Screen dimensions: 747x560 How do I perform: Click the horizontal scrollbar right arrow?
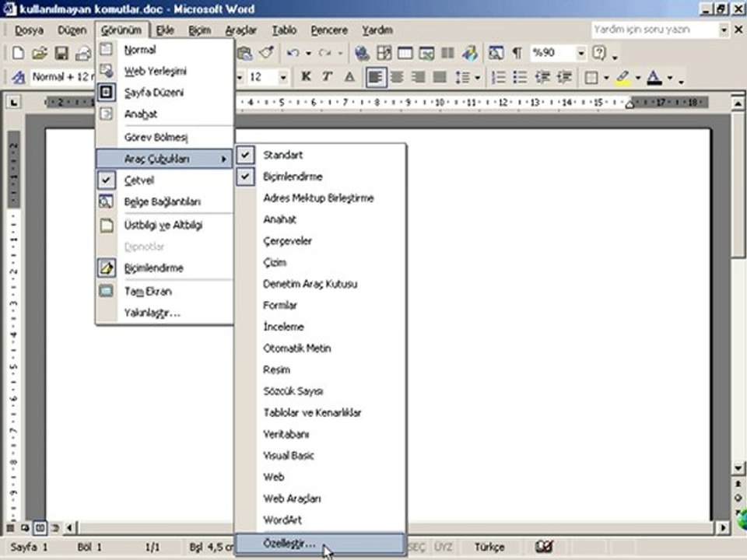pos(723,527)
